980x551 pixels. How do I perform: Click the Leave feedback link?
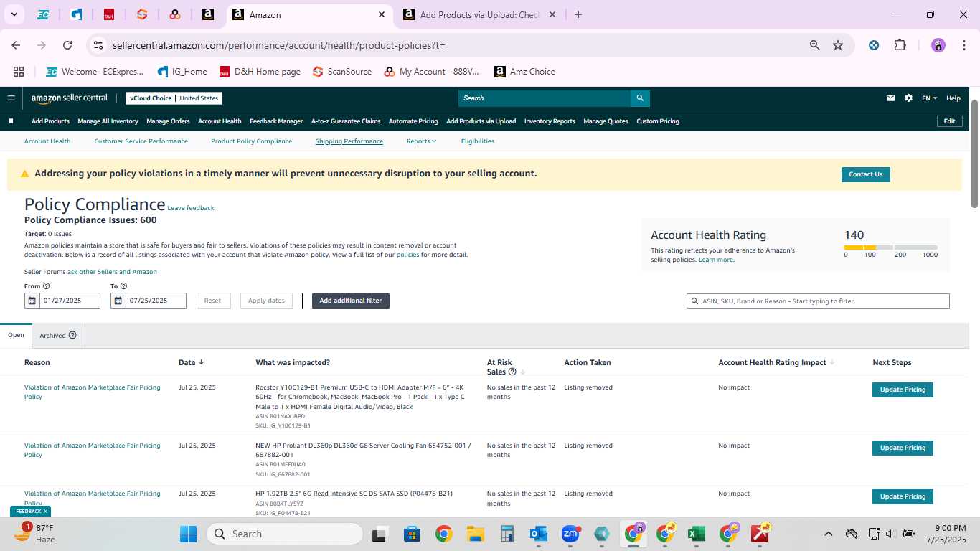click(191, 208)
